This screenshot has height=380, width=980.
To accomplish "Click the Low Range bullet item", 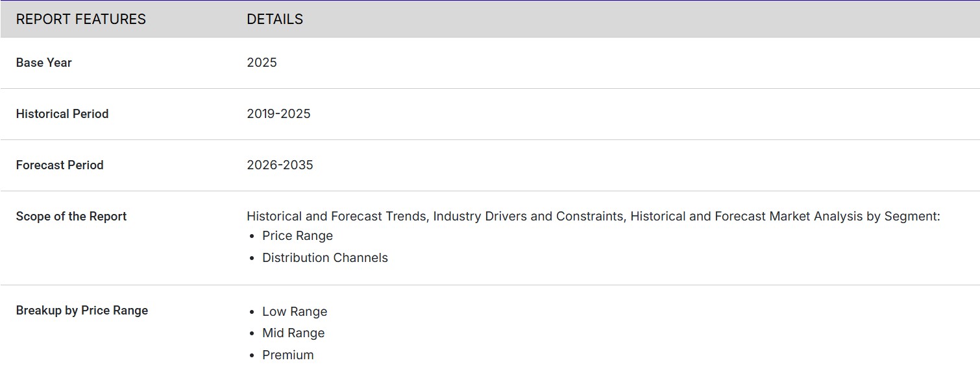I will 295,312.
